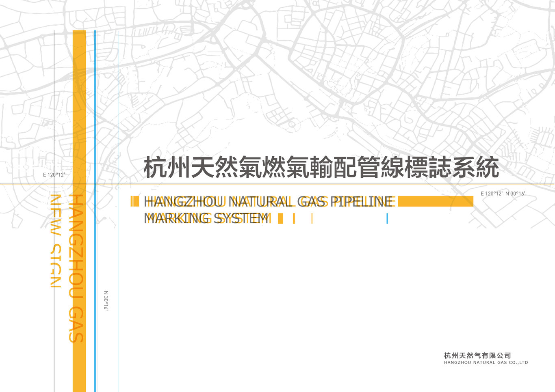Click the text MARKING SYSTEM
Screen dimensions: 555x392
pos(207,218)
